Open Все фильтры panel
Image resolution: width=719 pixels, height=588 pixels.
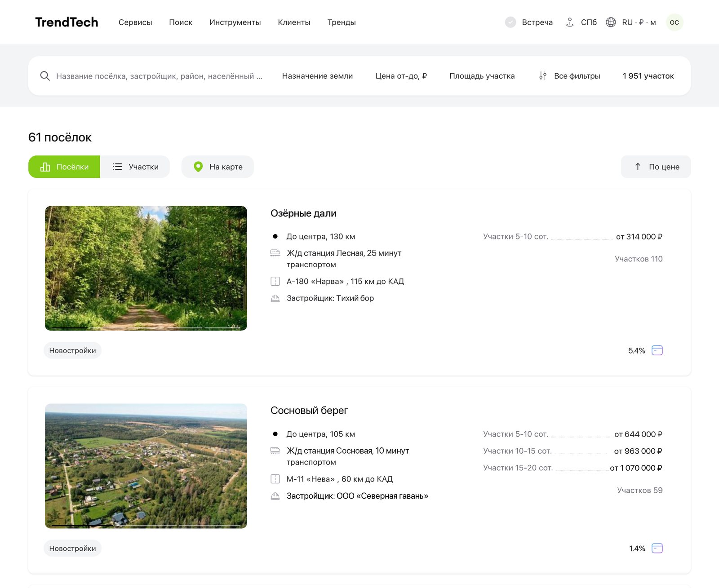577,76
